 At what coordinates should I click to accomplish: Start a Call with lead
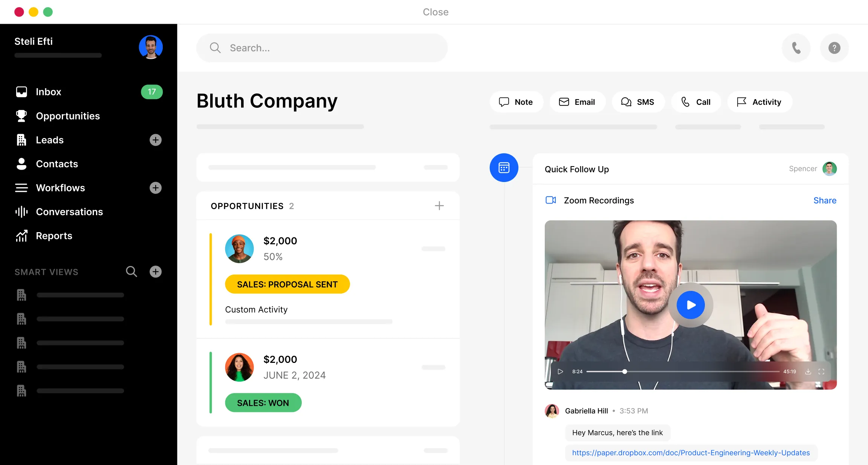(x=696, y=102)
